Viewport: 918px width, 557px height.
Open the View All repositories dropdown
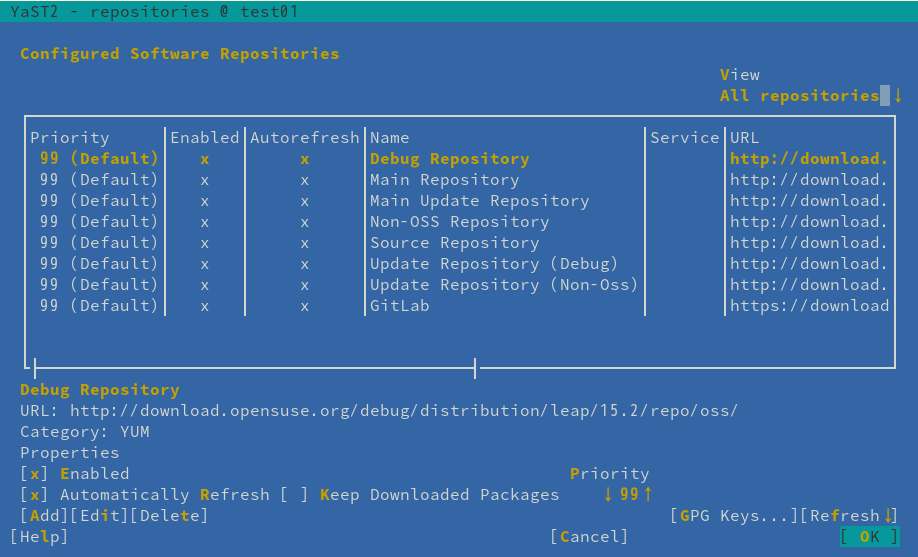pos(811,95)
